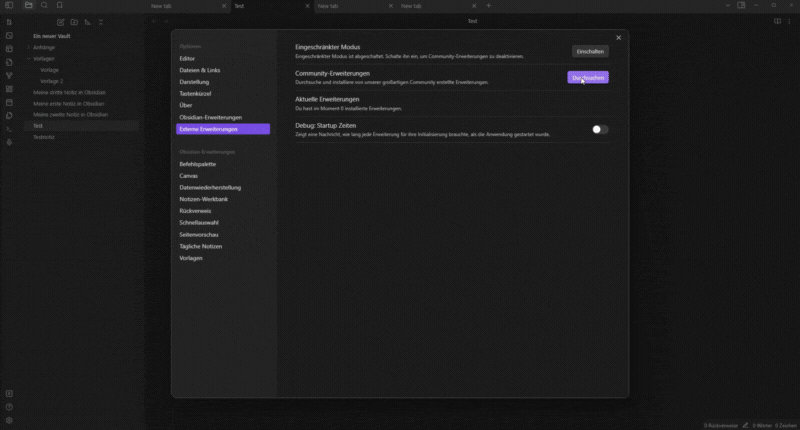
Task: Click the git-fork ribbon icon
Action: [x=9, y=75]
